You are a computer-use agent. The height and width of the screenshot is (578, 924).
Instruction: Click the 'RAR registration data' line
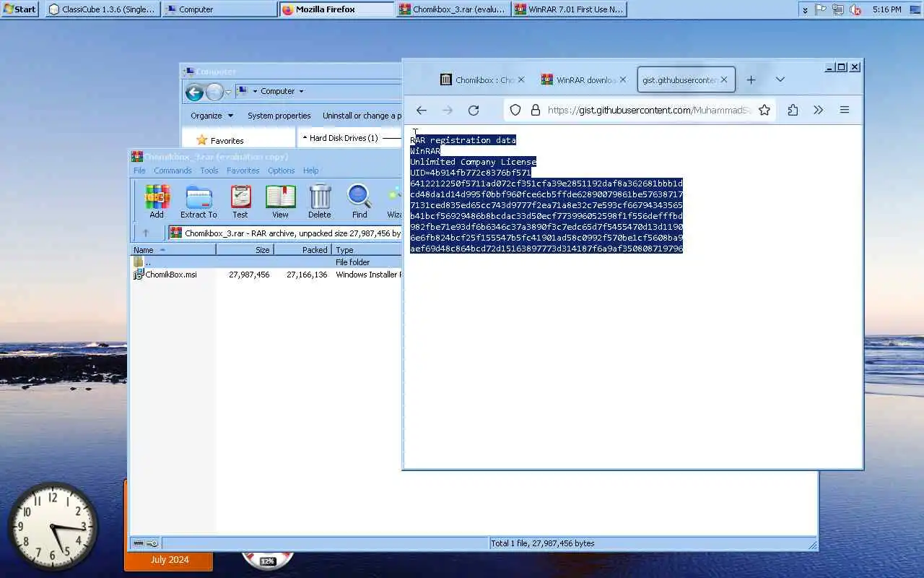(x=463, y=140)
